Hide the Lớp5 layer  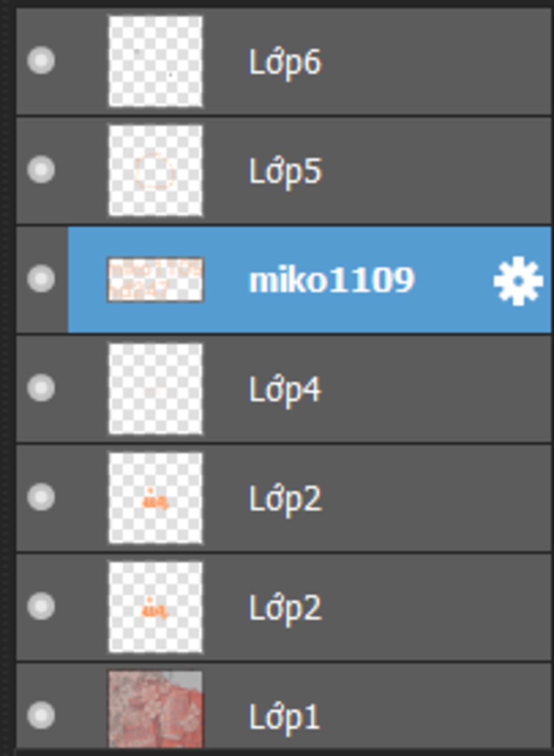(41, 169)
